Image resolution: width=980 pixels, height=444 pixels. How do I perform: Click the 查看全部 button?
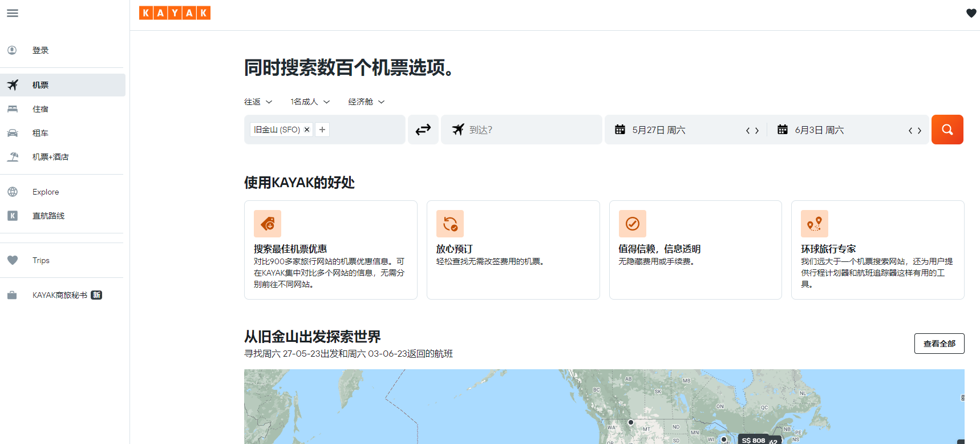tap(939, 344)
